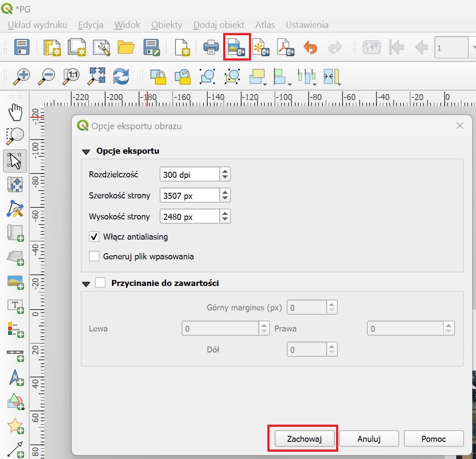Click Add shape tool
The width and height of the screenshot is (476, 459).
click(15, 401)
